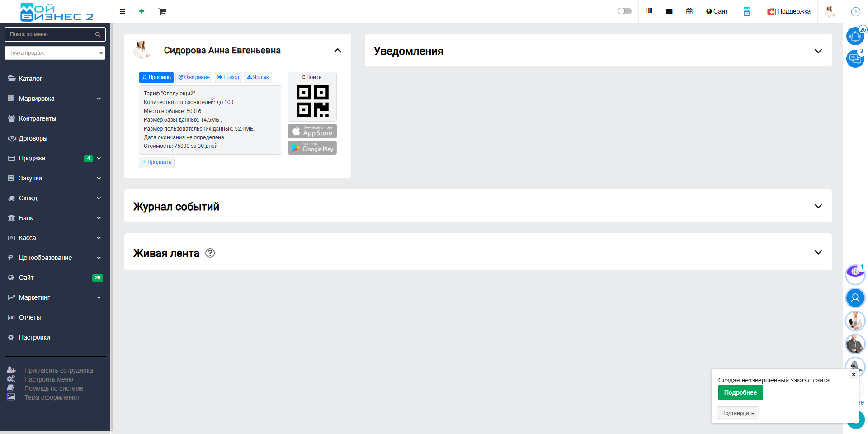The height and width of the screenshot is (434, 868).
Task: Close the order notification popup
Action: coord(853,374)
